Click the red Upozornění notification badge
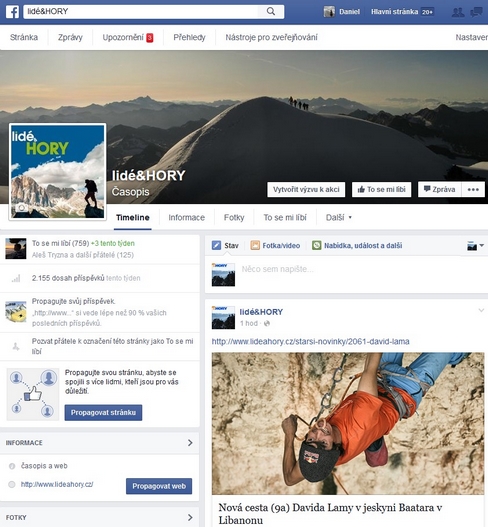 click(x=150, y=38)
